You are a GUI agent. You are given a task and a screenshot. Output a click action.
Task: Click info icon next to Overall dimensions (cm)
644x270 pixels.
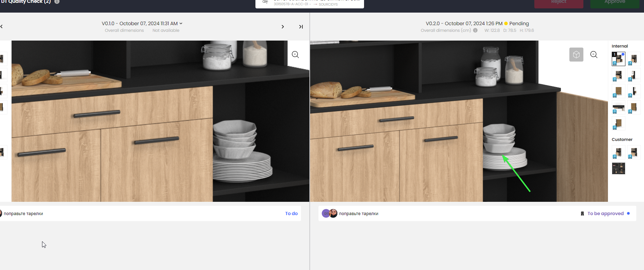[x=475, y=30]
